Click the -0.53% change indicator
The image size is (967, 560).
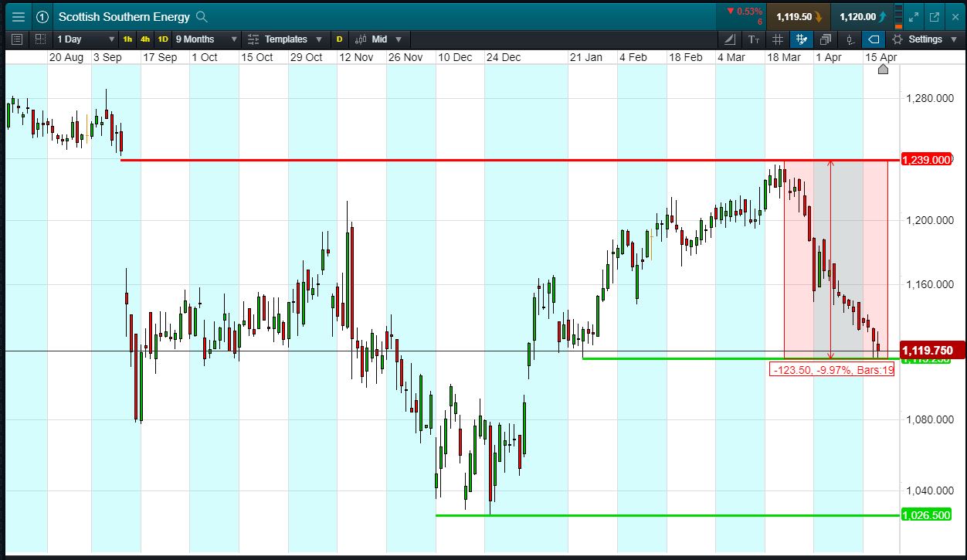[x=745, y=11]
